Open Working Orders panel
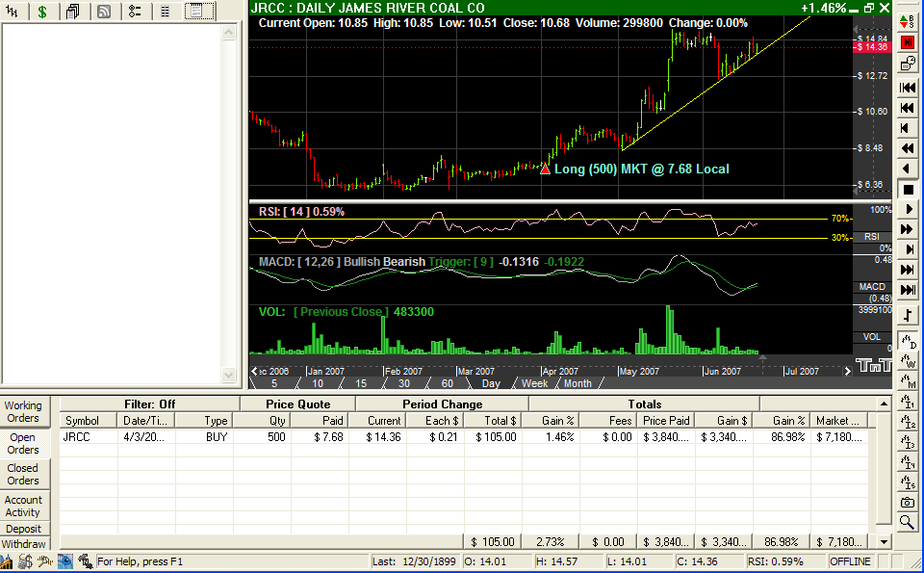 click(x=23, y=412)
